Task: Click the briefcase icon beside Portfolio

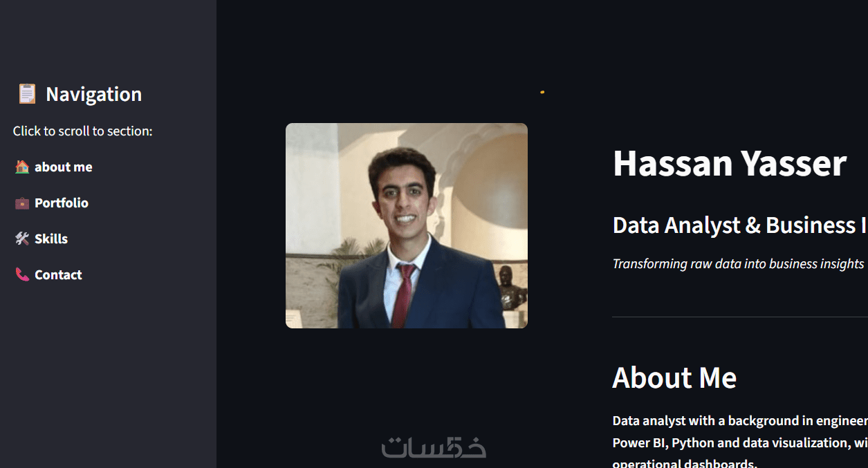Action: [22, 203]
